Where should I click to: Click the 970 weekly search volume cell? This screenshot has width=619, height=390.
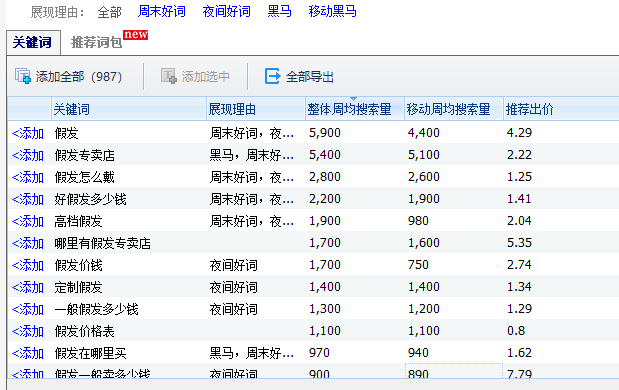(x=319, y=353)
